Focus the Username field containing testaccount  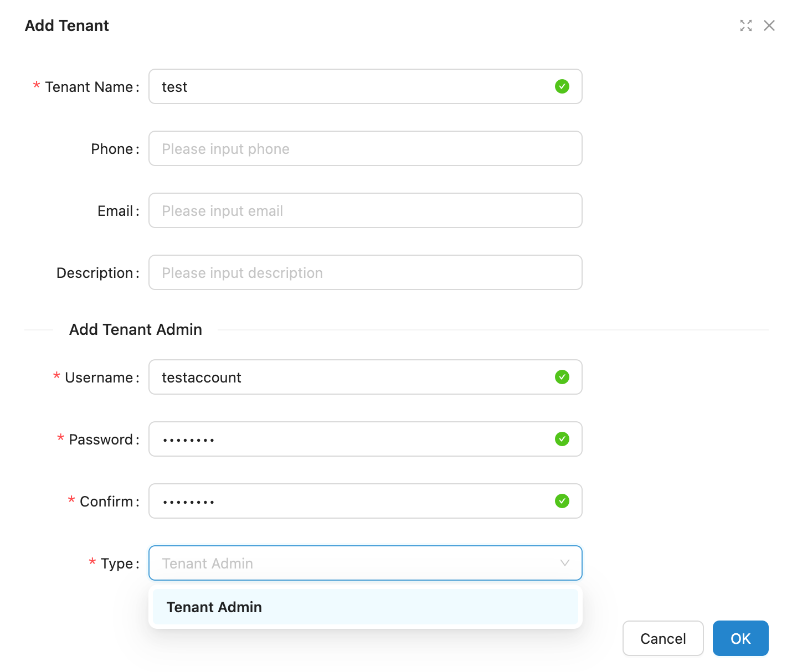(x=354, y=377)
